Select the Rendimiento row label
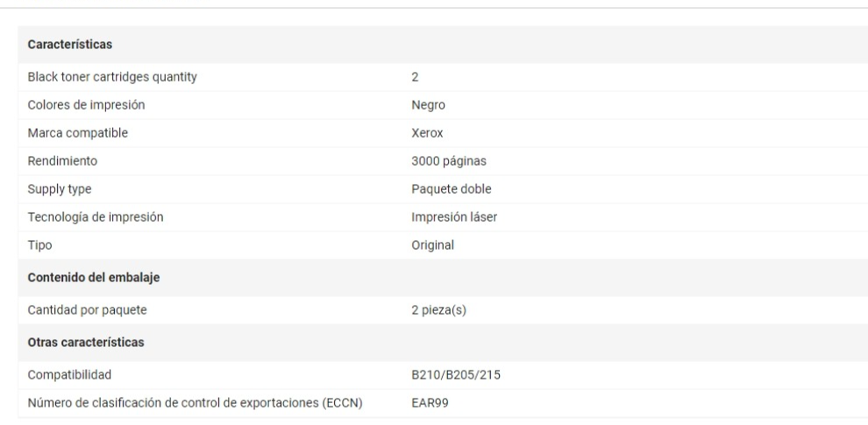868x425 pixels. pos(62,161)
